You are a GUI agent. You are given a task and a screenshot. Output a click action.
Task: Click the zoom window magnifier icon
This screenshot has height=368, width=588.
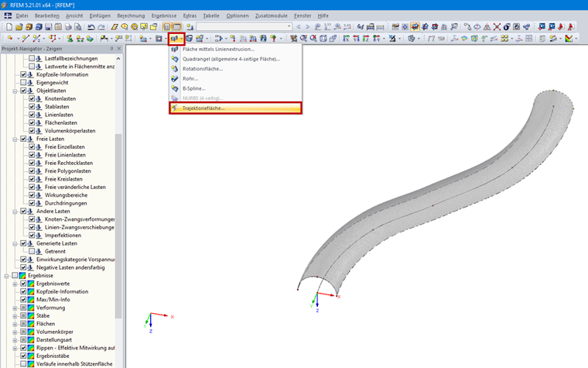pyautogui.click(x=303, y=38)
